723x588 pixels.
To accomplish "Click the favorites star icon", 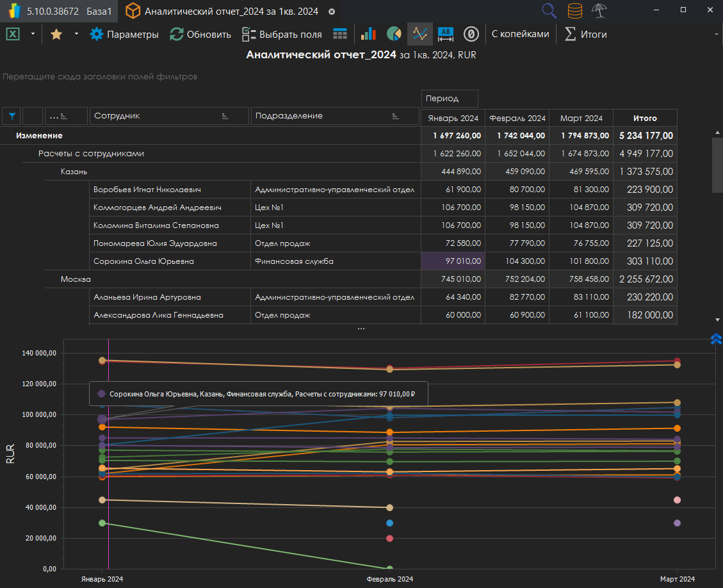I will point(56,34).
